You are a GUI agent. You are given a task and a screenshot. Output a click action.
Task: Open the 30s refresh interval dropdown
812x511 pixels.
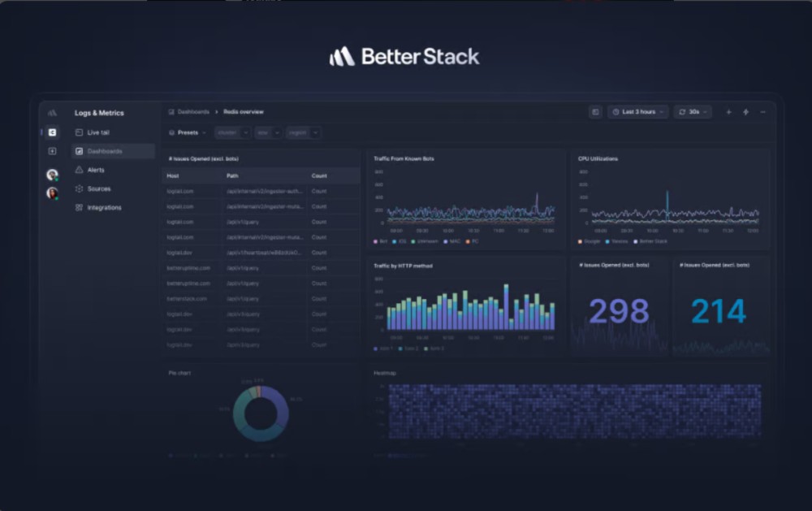(x=693, y=112)
